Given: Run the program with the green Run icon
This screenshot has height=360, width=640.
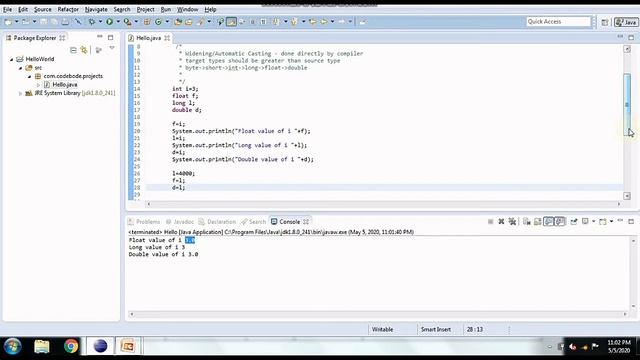Looking at the screenshot, I should [x=109, y=22].
